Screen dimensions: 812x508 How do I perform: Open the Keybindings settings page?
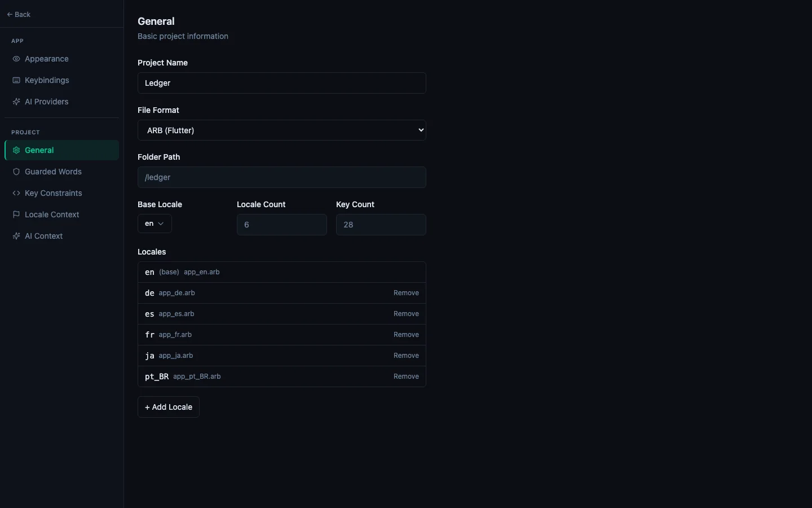click(x=62, y=80)
